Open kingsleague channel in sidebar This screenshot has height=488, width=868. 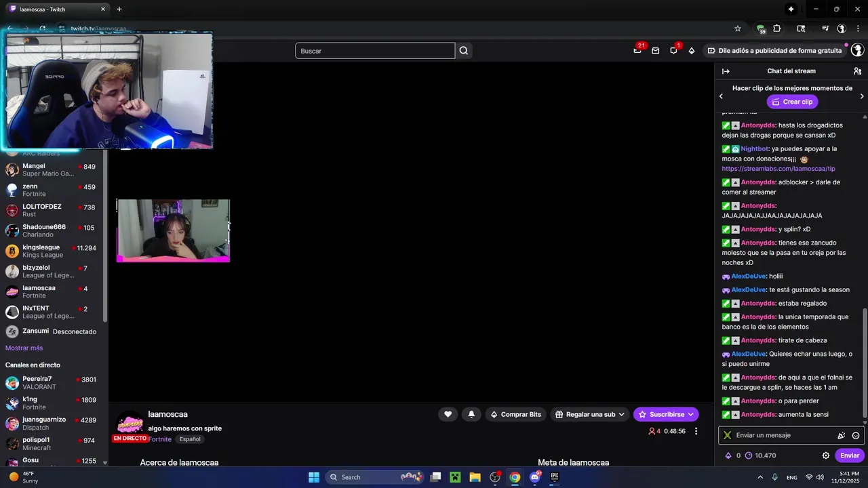pyautogui.click(x=52, y=251)
